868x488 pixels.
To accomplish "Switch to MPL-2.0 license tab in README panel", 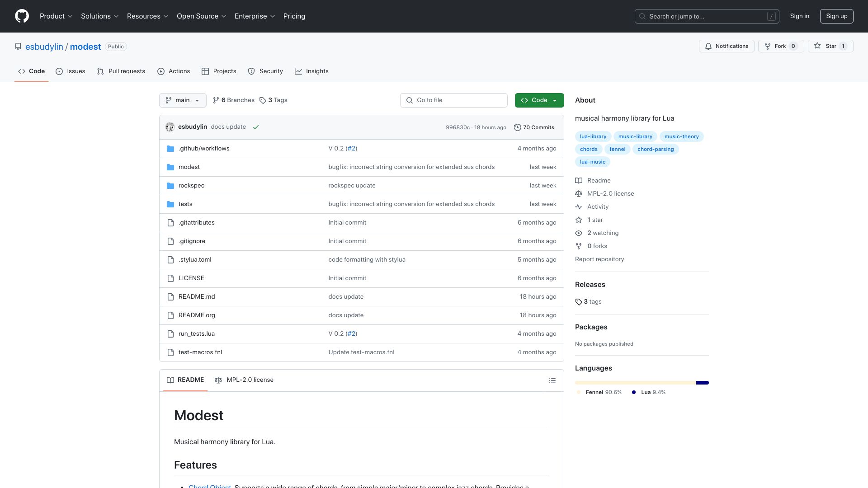I will (244, 380).
